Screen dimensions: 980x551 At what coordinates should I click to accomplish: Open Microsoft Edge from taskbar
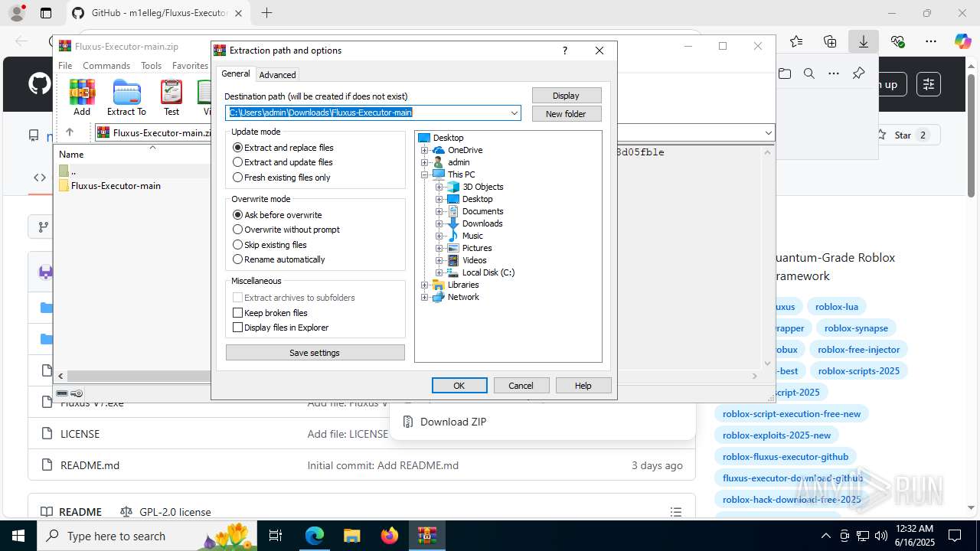315,536
